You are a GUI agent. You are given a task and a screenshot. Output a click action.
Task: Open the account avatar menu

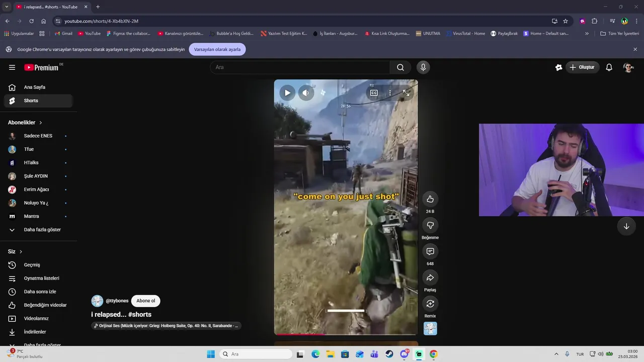(x=628, y=67)
